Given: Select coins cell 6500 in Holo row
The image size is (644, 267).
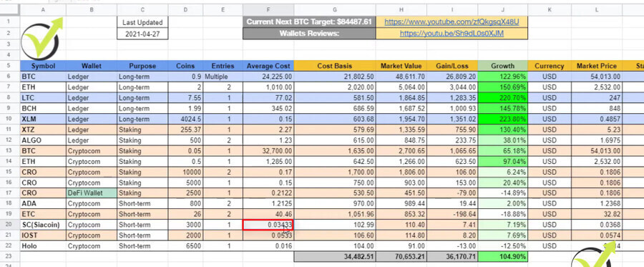Looking at the screenshot, I should (x=185, y=246).
